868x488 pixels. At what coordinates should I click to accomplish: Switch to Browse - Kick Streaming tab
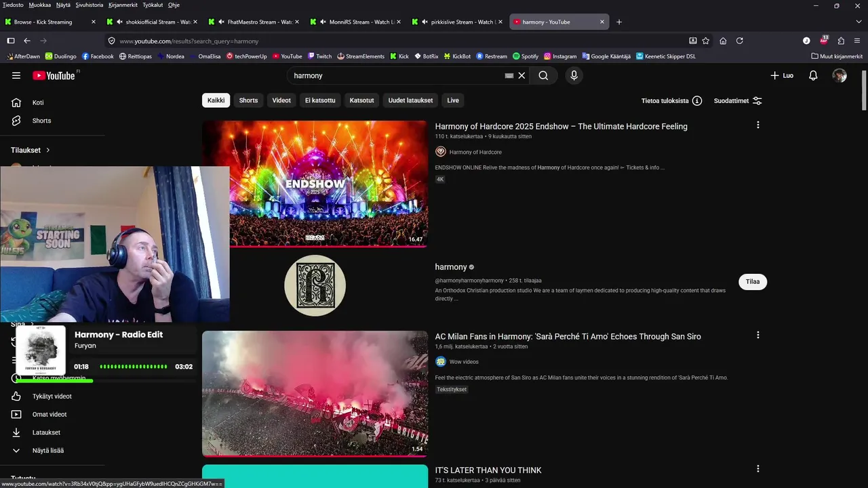(x=50, y=22)
